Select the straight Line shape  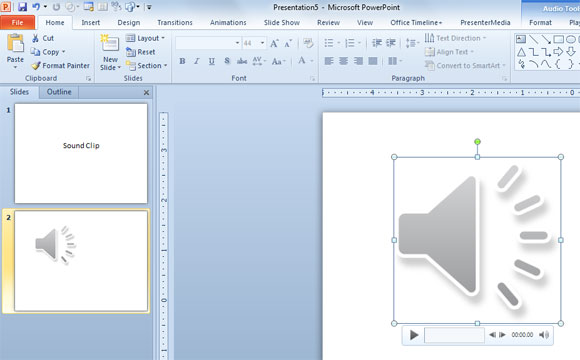click(533, 39)
